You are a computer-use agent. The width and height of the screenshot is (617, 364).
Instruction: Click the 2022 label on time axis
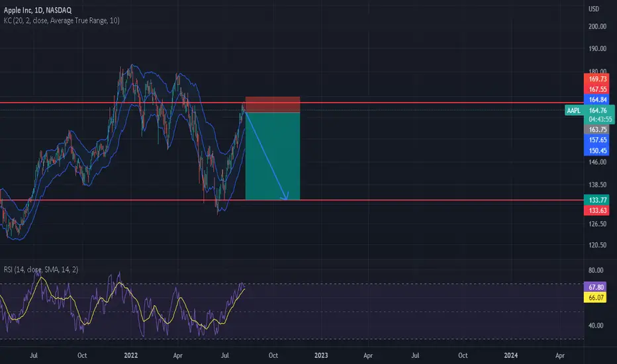[130, 355]
